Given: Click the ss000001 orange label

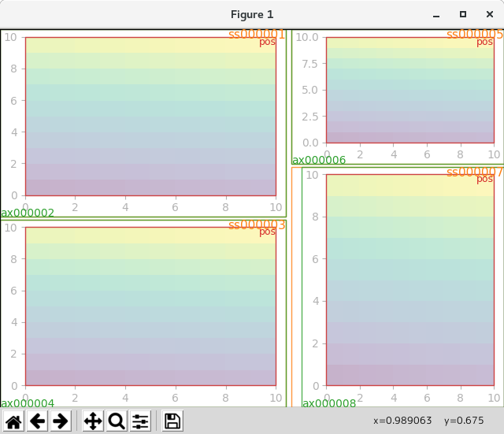Looking at the screenshot, I should [x=257, y=34].
